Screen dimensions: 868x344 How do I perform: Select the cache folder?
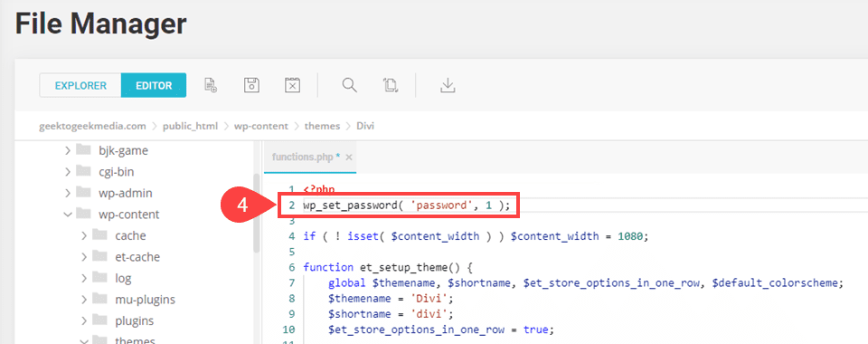(130, 235)
